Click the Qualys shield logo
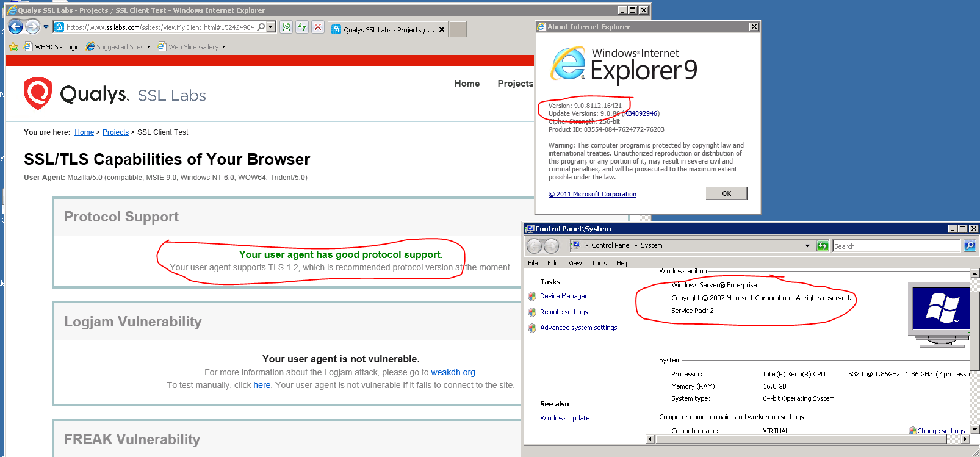The width and height of the screenshot is (980, 457). click(x=37, y=93)
